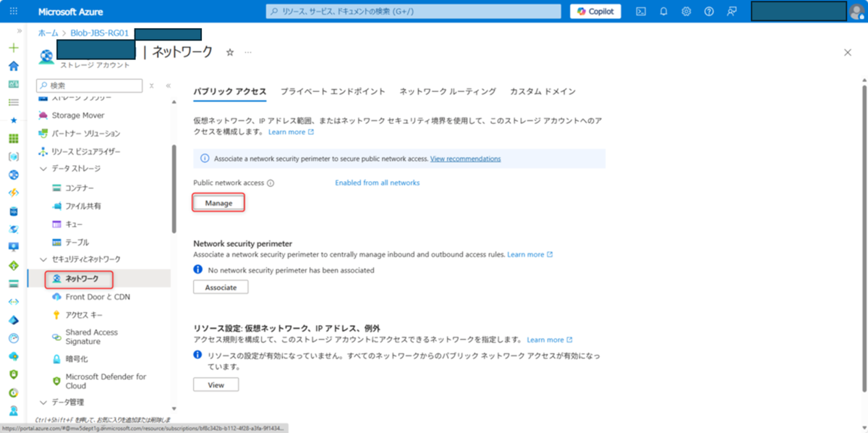Screen dimensions: 868x433
Task: Star this storage account as a favorite
Action: point(229,51)
